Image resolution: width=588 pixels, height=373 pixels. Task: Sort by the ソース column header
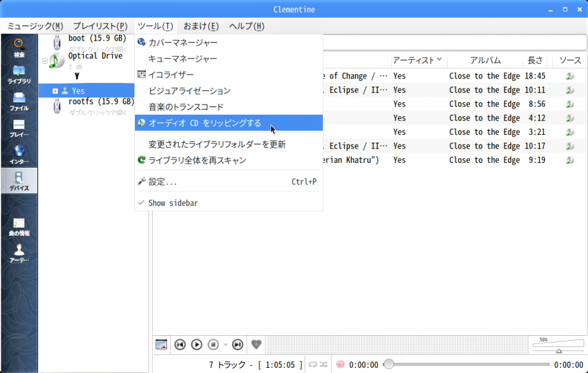(570, 60)
